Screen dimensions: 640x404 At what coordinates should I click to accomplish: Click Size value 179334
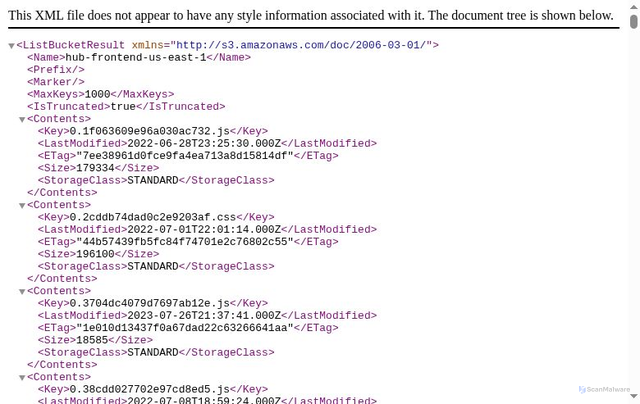[95, 168]
